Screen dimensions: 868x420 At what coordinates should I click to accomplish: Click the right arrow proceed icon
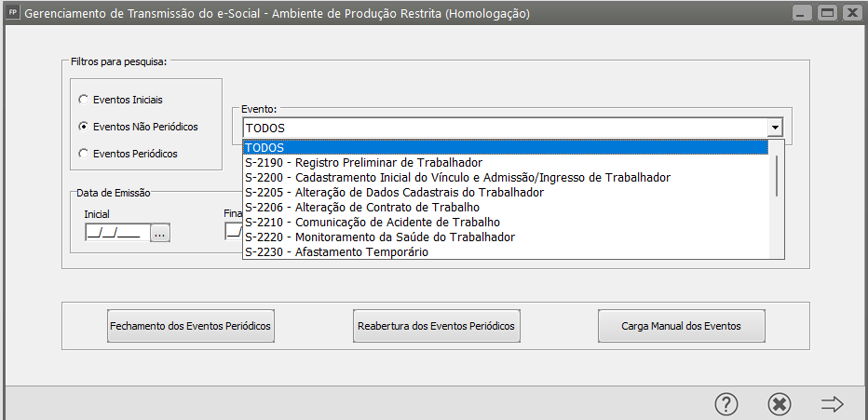[832, 403]
